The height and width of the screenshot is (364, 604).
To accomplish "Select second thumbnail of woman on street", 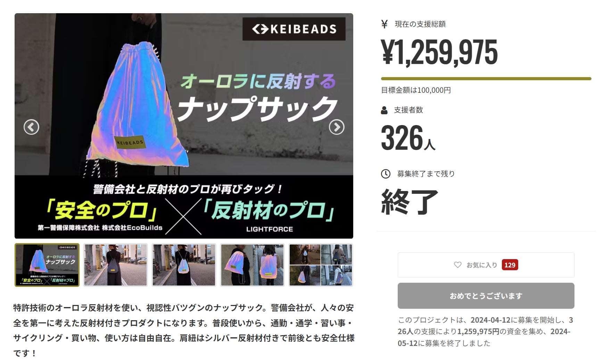I will point(115,265).
